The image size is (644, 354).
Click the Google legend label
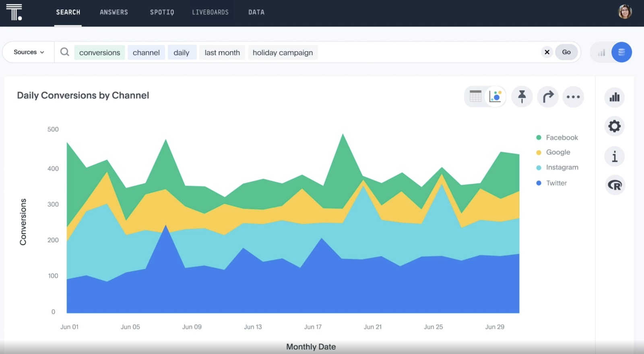pos(558,152)
